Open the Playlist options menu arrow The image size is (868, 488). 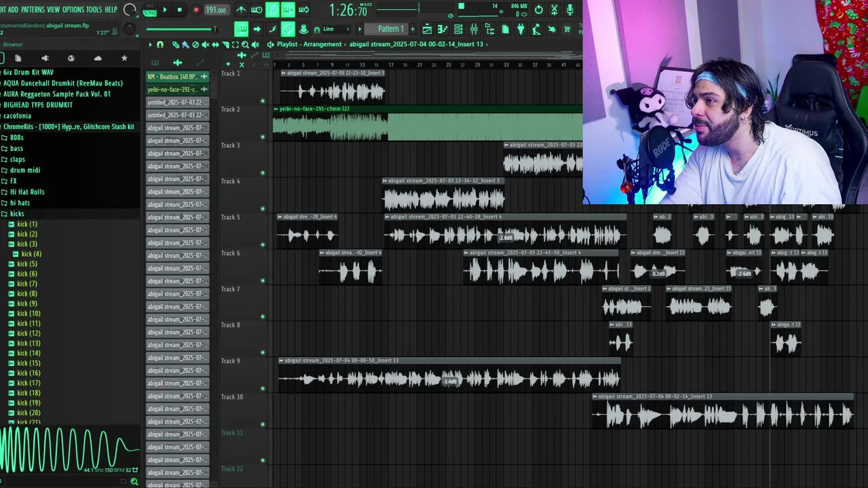[150, 44]
